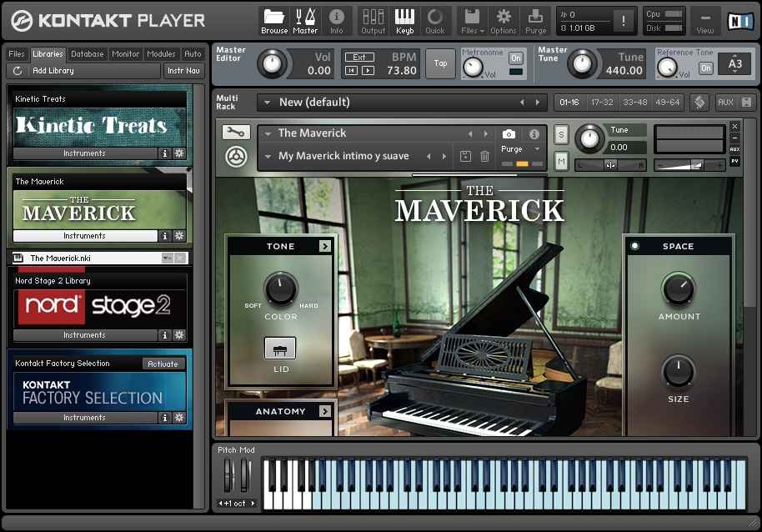The height and width of the screenshot is (532, 762).
Task: Click Activate for Kontakt Factory Selection
Action: coord(163,364)
